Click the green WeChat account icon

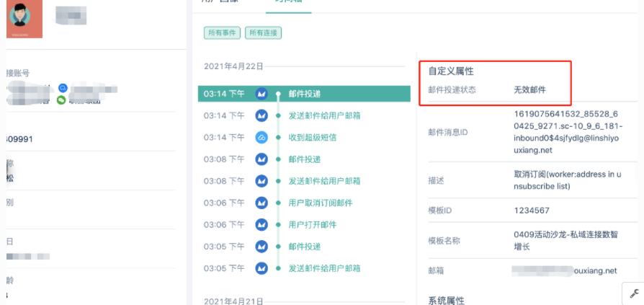point(62,100)
